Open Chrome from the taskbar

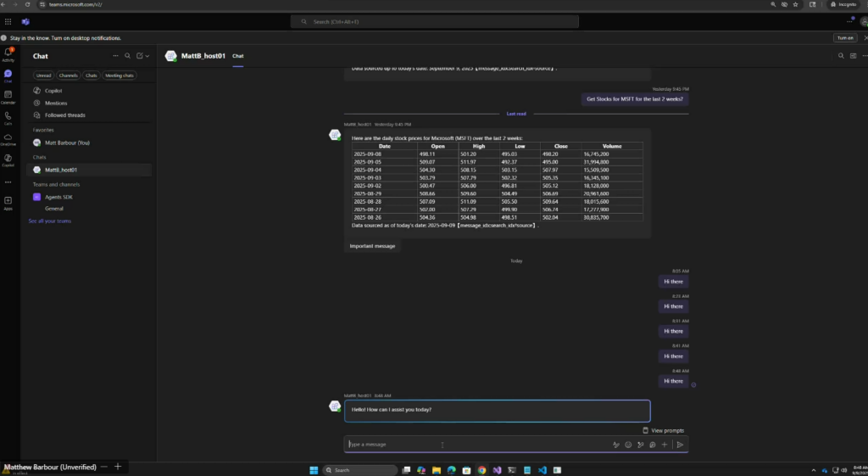click(x=481, y=470)
